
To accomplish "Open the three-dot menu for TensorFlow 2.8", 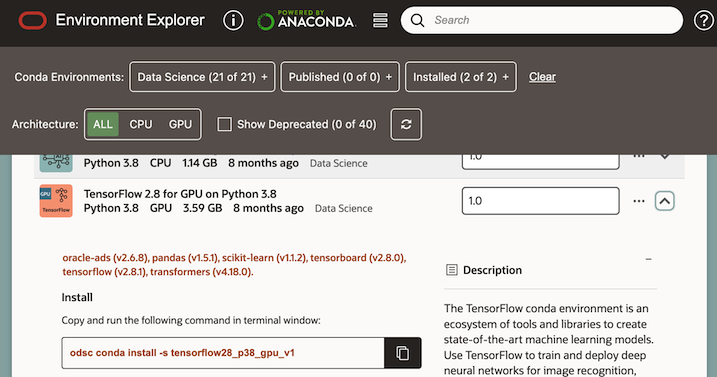I will 639,201.
